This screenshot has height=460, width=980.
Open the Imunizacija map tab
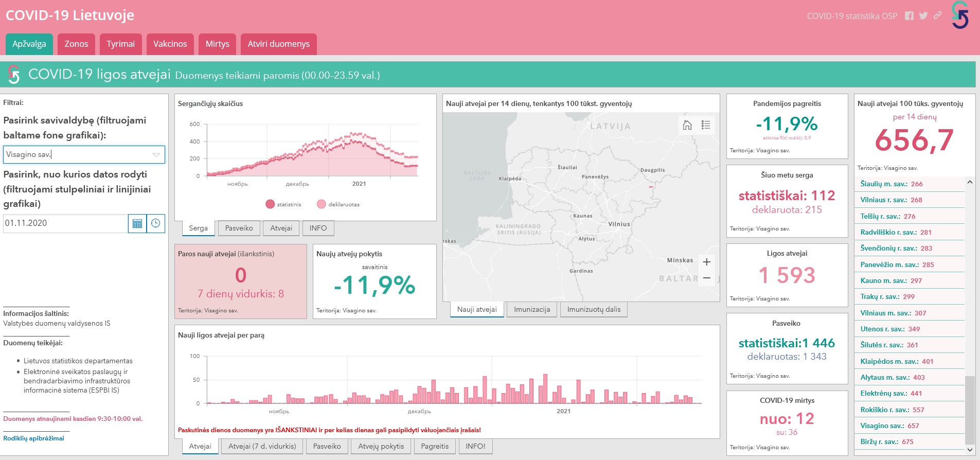[x=532, y=309]
